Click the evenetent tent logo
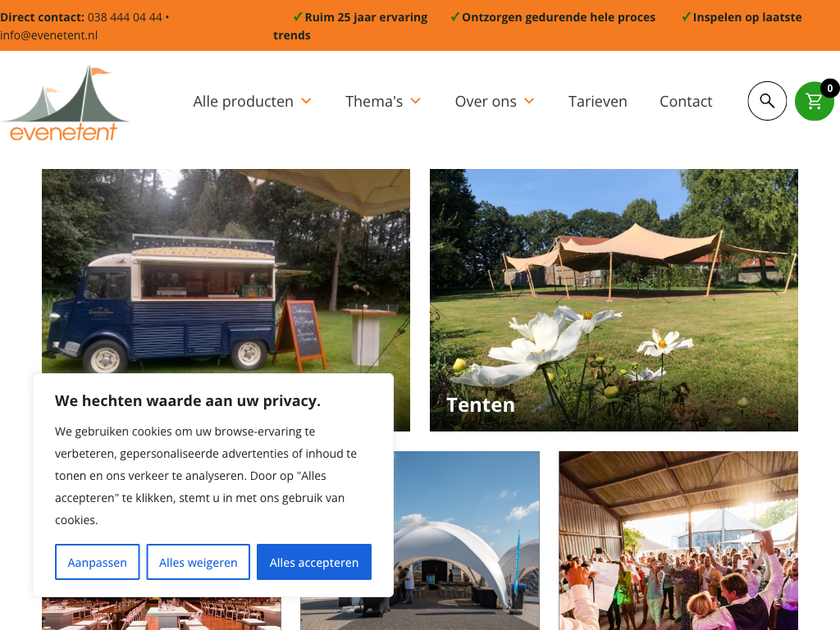 point(66,103)
